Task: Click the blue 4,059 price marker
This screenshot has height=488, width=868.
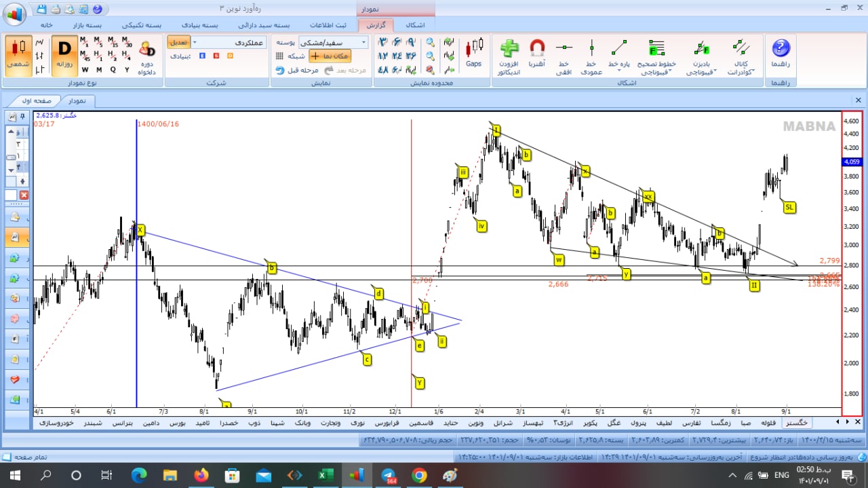Action: (852, 162)
